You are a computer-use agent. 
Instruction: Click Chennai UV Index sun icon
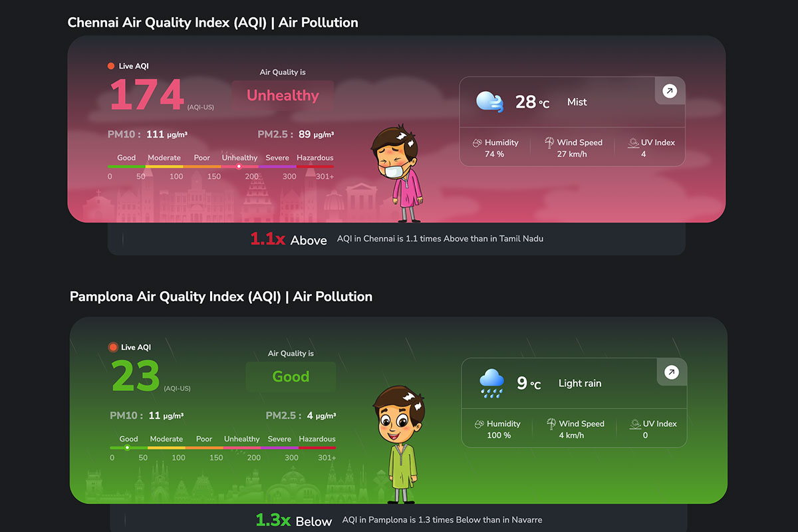[633, 142]
